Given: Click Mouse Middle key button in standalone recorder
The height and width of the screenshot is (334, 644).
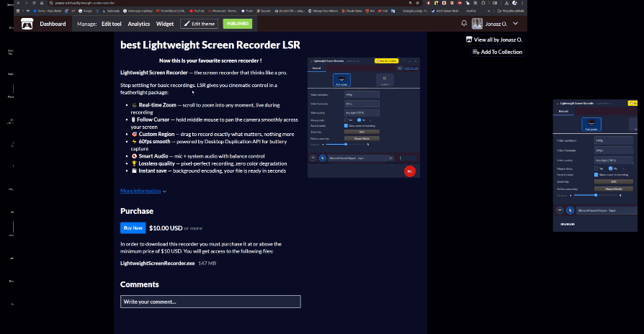Looking at the screenshot, I should click(x=614, y=189).
